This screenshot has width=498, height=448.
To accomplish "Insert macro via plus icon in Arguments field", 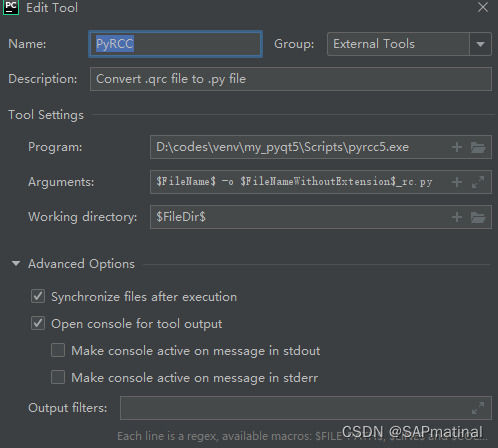I will pyautogui.click(x=457, y=182).
